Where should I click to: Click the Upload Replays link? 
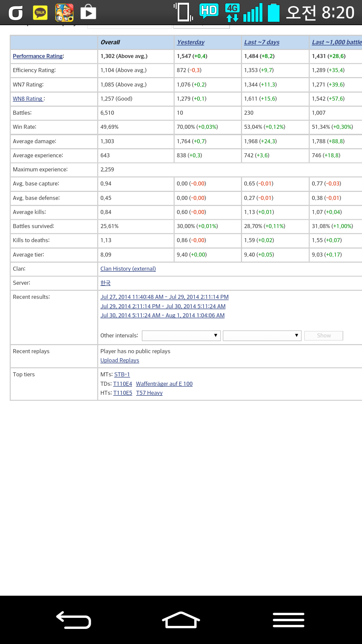coord(120,360)
